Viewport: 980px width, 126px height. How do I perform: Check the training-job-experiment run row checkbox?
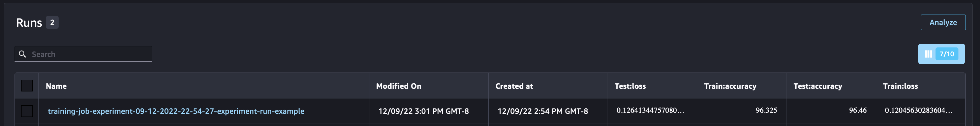(x=27, y=111)
